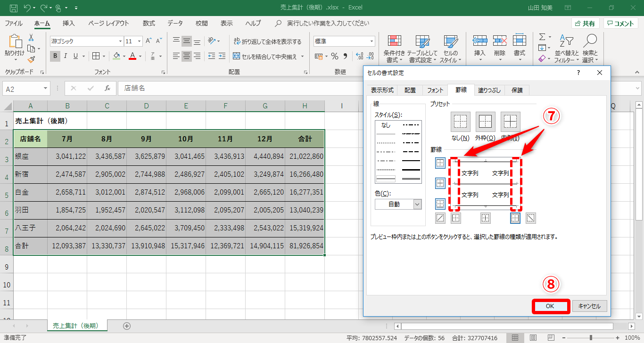
Task: Click the 共有 share button
Action: click(x=585, y=24)
